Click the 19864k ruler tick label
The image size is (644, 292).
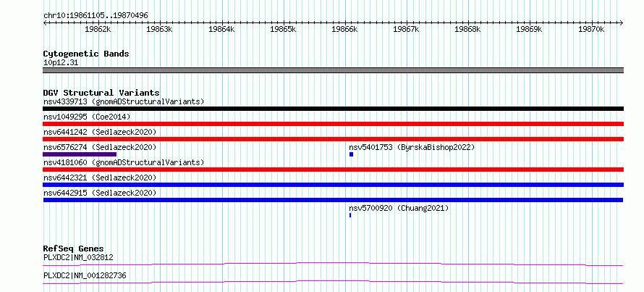tap(222, 30)
